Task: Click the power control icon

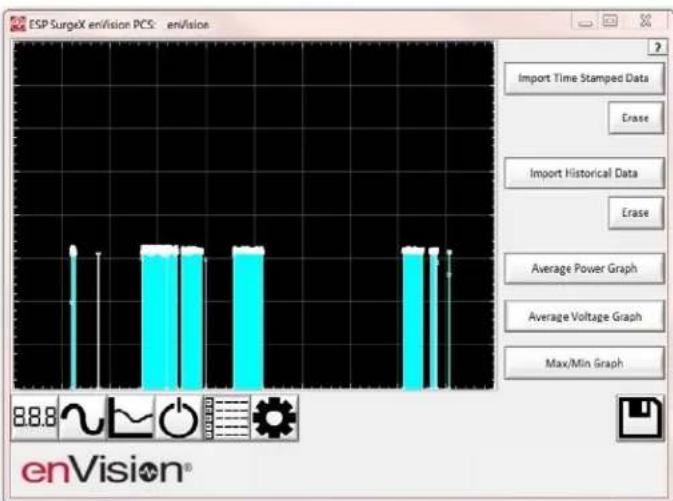Action: point(179,418)
